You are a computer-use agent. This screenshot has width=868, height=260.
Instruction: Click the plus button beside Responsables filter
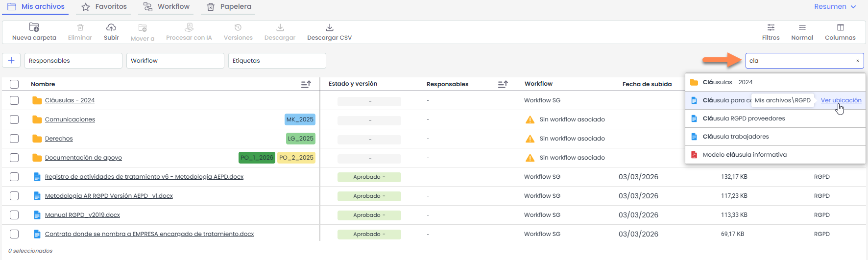click(x=11, y=61)
